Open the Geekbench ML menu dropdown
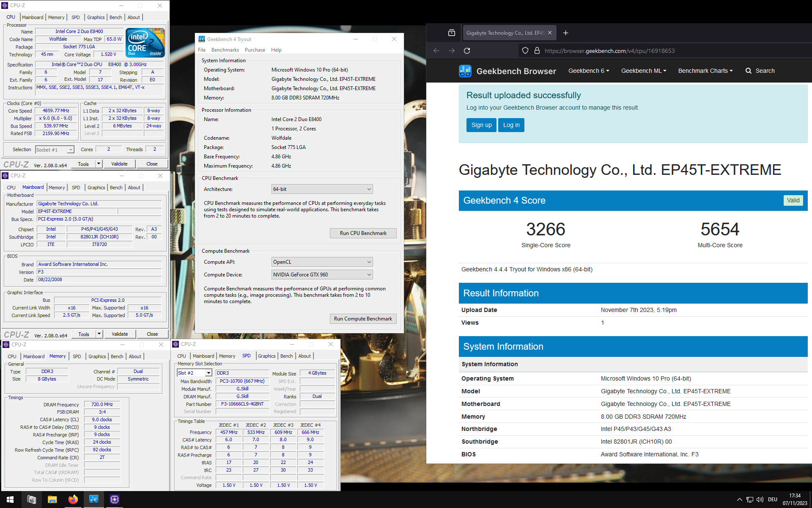Viewport: 812px width, 508px height. pyautogui.click(x=644, y=71)
